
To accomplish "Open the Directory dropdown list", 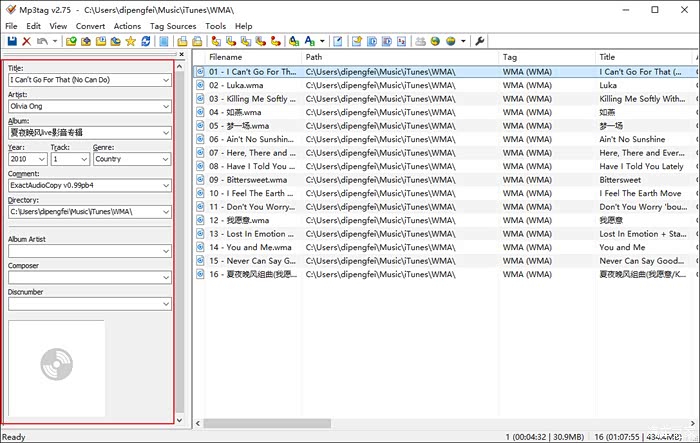I will pos(166,212).
